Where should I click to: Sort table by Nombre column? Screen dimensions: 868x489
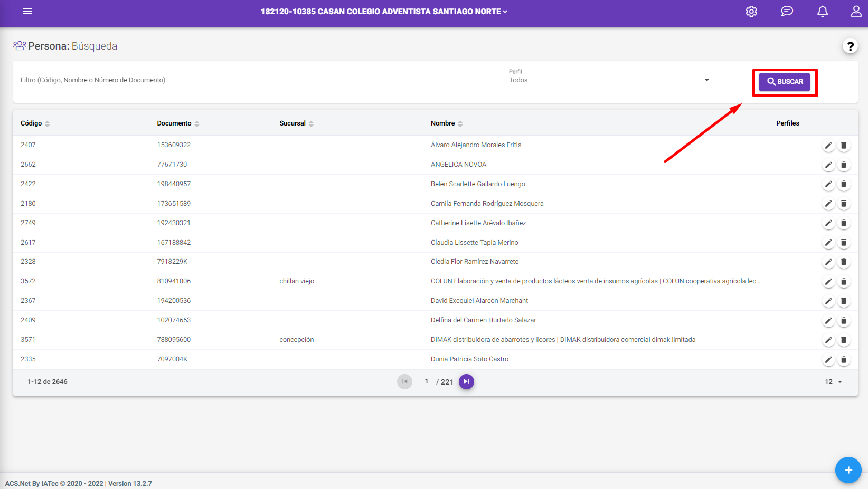(x=447, y=123)
